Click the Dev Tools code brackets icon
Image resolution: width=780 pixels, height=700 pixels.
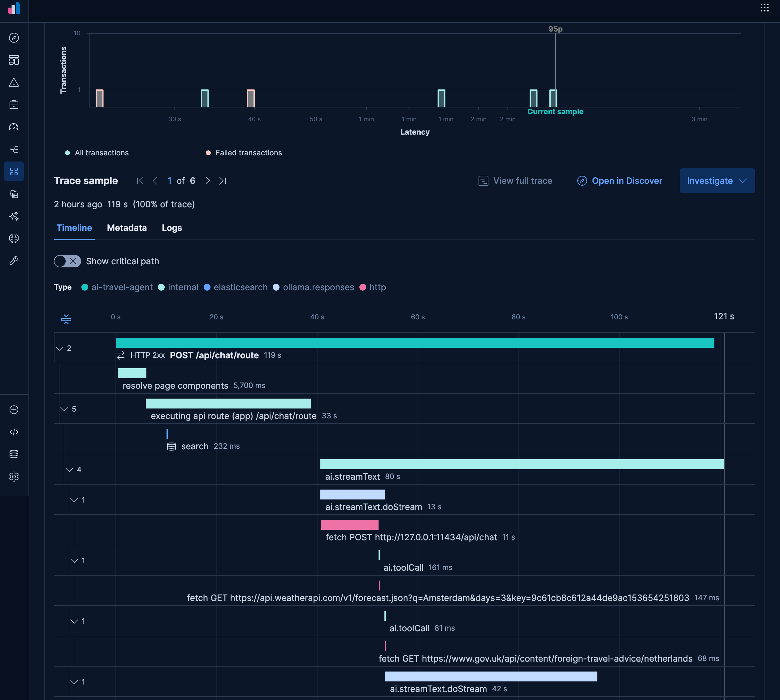[14, 432]
